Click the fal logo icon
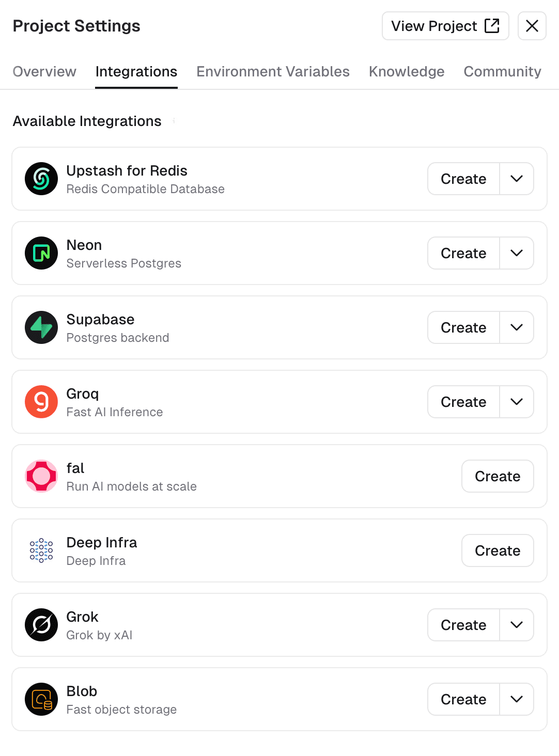 pos(41,476)
